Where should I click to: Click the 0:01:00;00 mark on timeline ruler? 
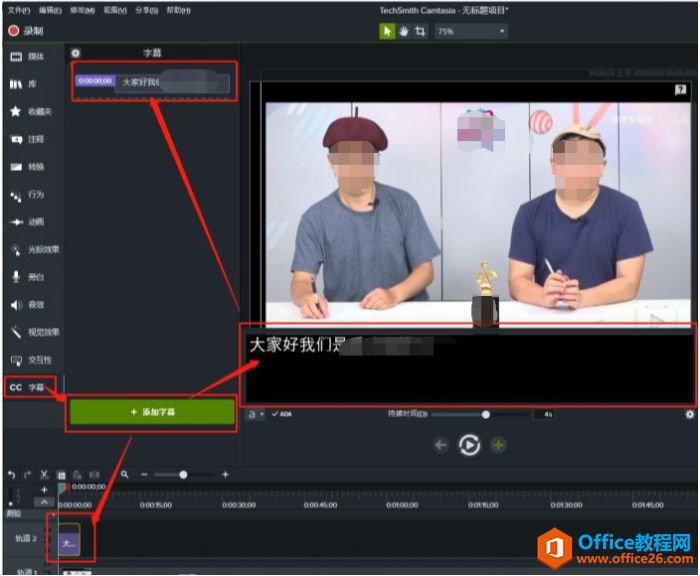[x=402, y=505]
